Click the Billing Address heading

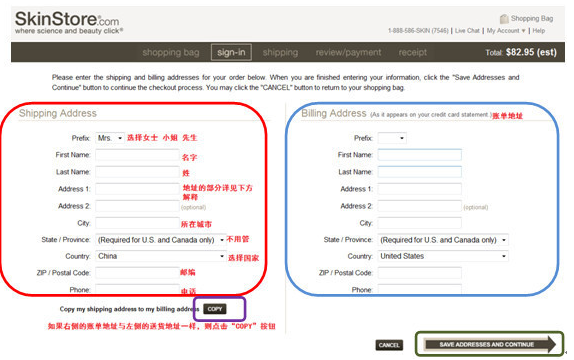point(333,114)
